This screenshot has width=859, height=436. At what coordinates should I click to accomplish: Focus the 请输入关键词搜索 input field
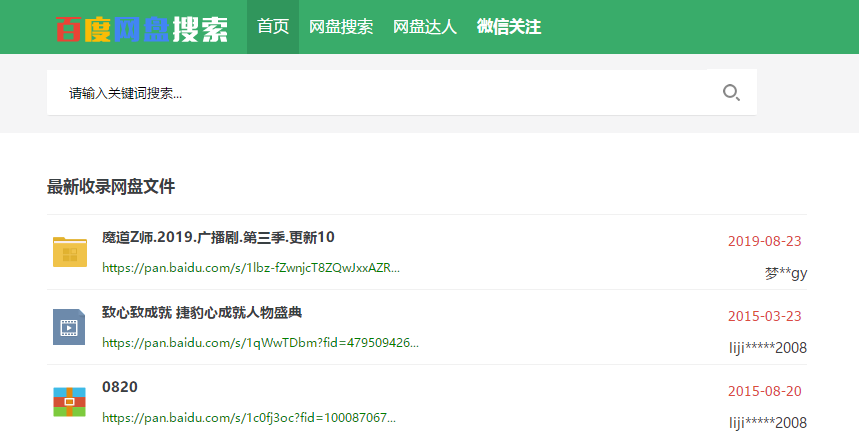tap(377, 93)
